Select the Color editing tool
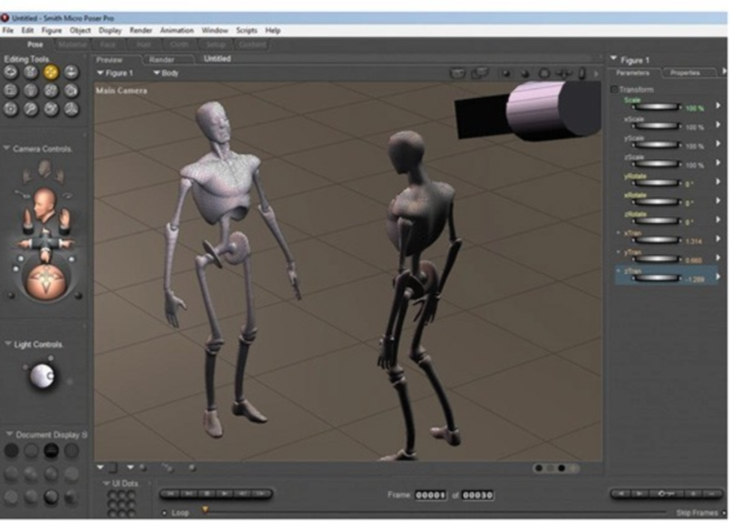Screen dimensions: 736x523 coord(71,91)
